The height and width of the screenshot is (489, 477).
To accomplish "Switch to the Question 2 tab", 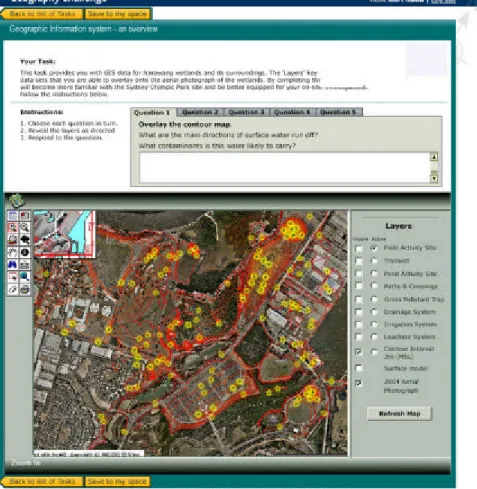I will click(x=200, y=112).
